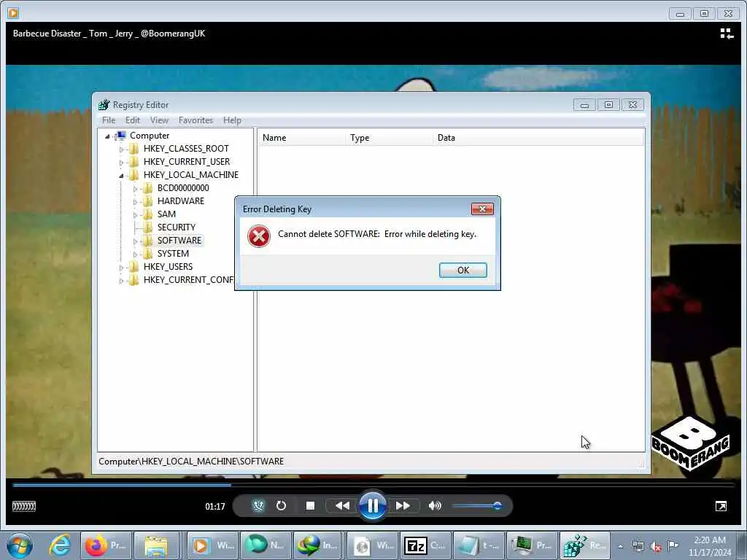Collapse the HKEY_LOCAL_MACHINE arrow

pyautogui.click(x=121, y=175)
